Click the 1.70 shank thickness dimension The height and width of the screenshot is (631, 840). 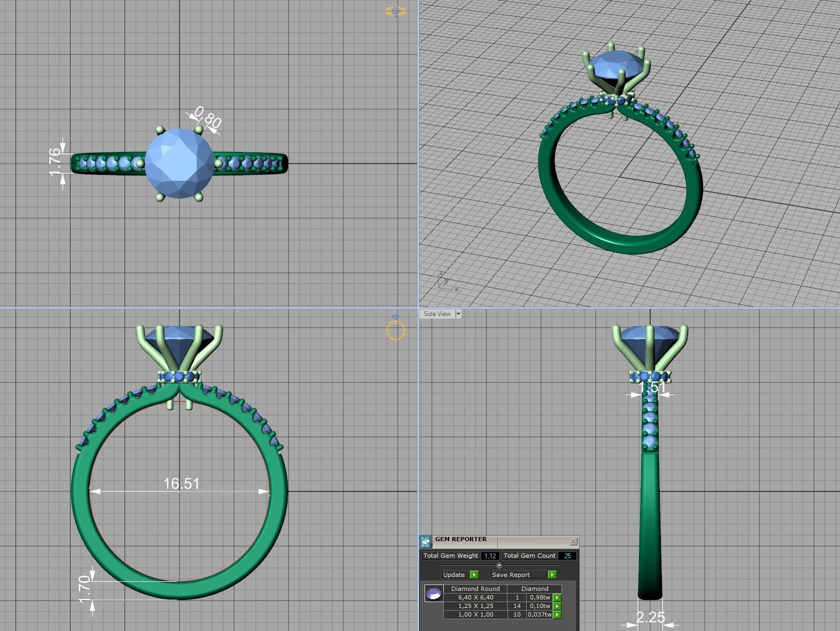[85, 589]
